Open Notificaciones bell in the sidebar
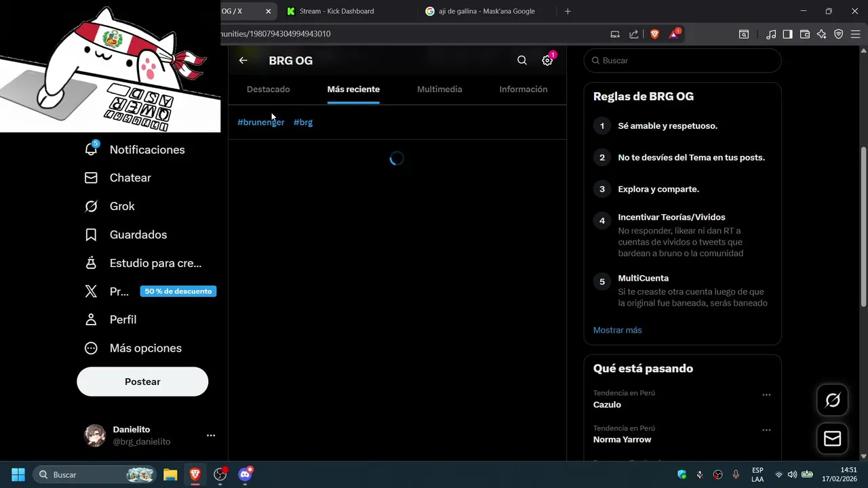The width and height of the screenshot is (868, 488). coord(91,149)
